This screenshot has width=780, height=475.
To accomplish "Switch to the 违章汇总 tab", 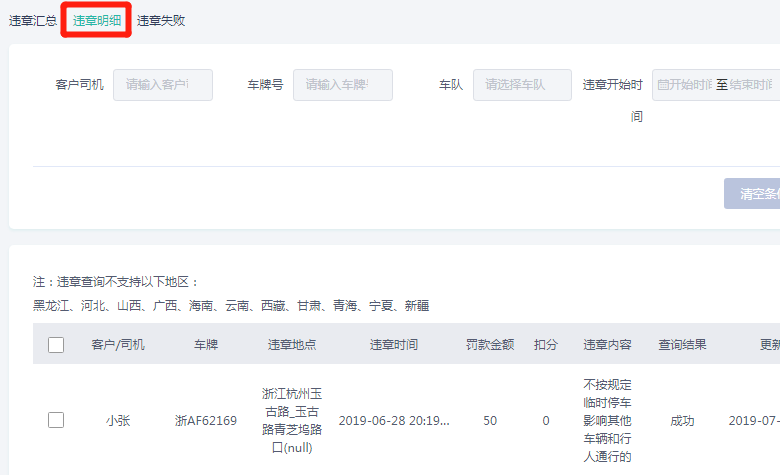I will pos(33,20).
